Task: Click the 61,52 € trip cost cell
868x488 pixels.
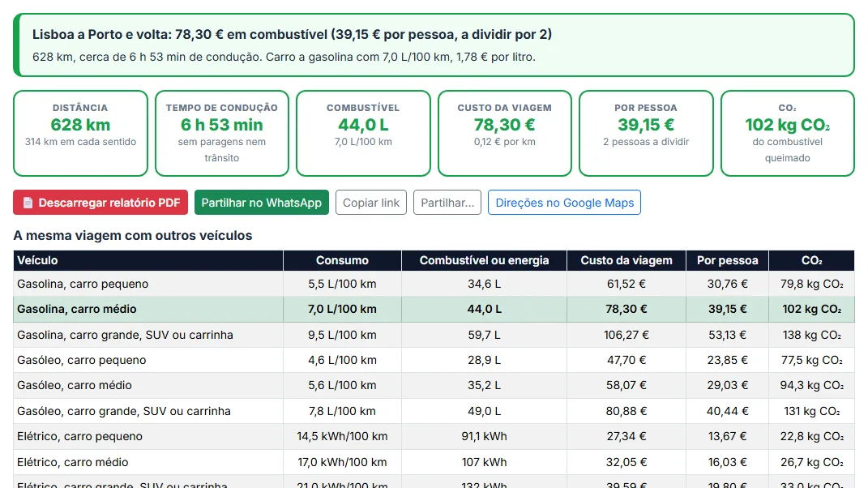Action: [626, 284]
